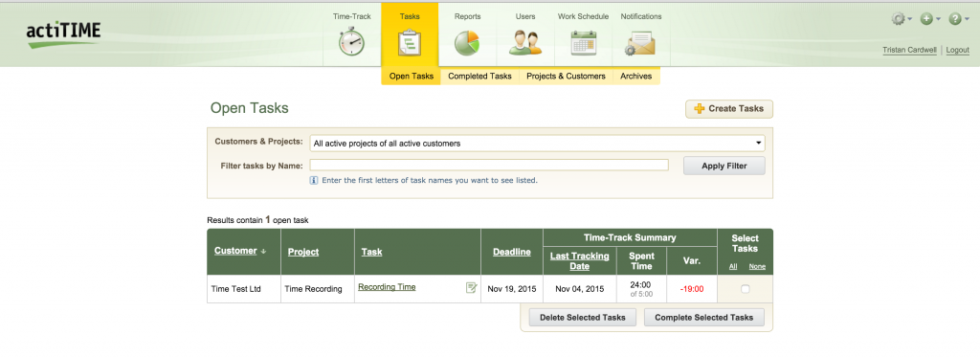Open the help question mark menu
The width and height of the screenshot is (980, 357).
958,19
